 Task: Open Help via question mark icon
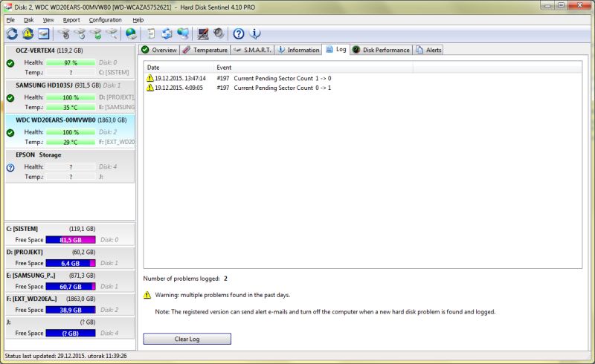click(239, 33)
